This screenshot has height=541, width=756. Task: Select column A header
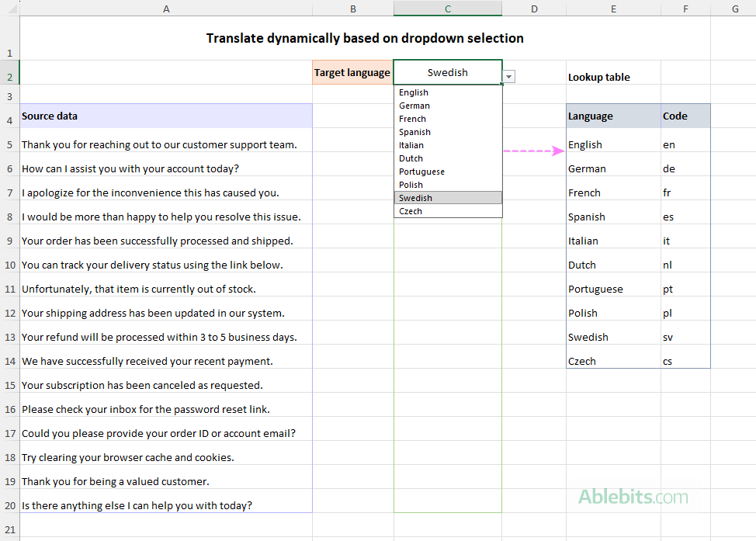coord(166,9)
